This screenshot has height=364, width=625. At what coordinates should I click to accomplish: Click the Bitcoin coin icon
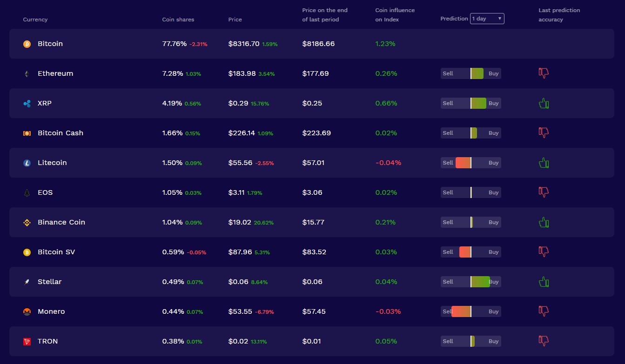point(27,44)
